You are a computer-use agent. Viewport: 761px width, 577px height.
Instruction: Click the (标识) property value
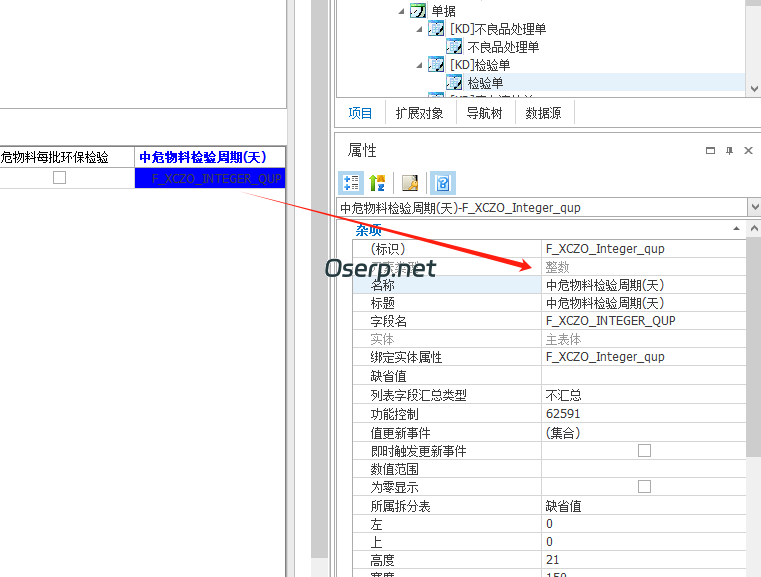(644, 248)
